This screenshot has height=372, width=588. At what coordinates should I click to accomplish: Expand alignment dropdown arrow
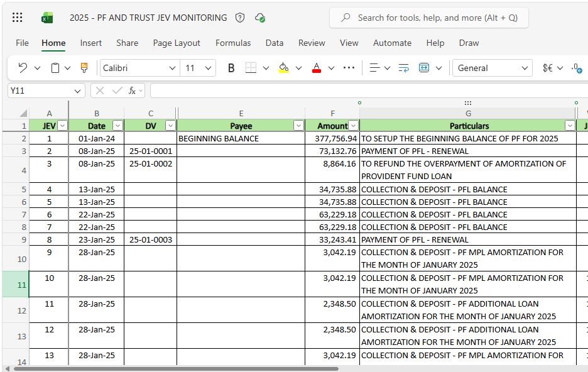388,68
